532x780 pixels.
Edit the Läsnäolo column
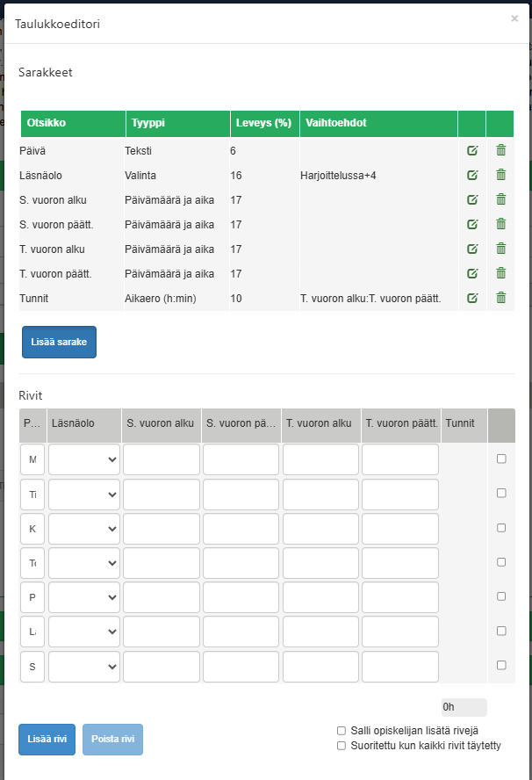(472, 175)
